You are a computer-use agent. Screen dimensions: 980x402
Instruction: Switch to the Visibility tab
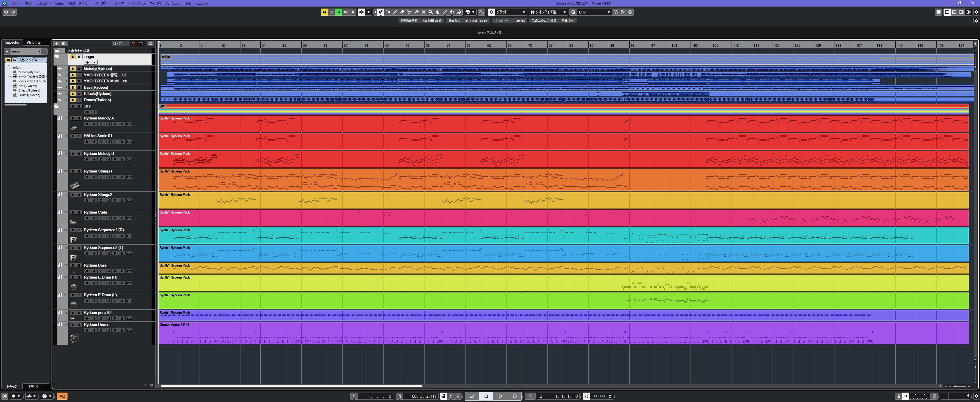(x=34, y=43)
